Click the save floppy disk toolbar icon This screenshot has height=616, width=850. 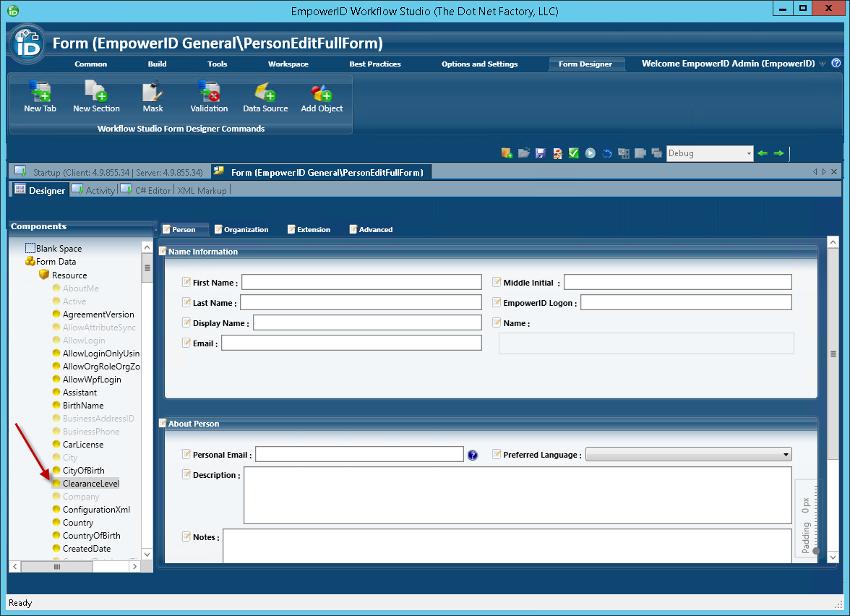[x=541, y=153]
